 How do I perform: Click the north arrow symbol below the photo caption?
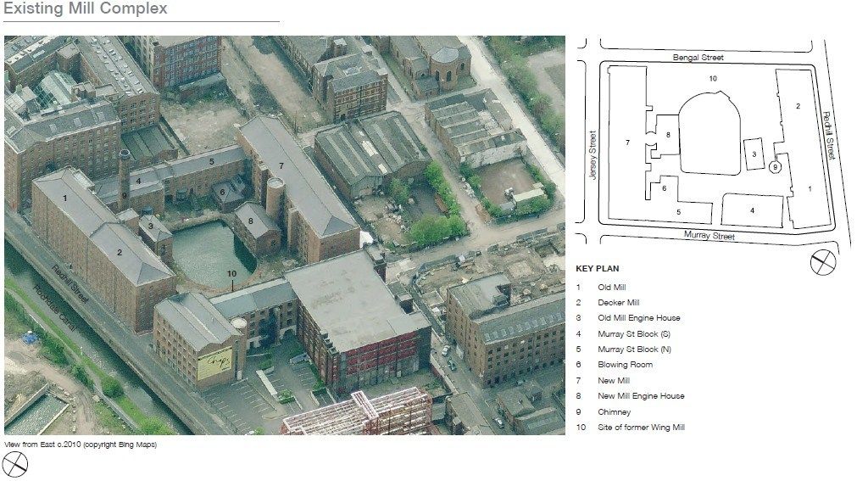[x=16, y=464]
